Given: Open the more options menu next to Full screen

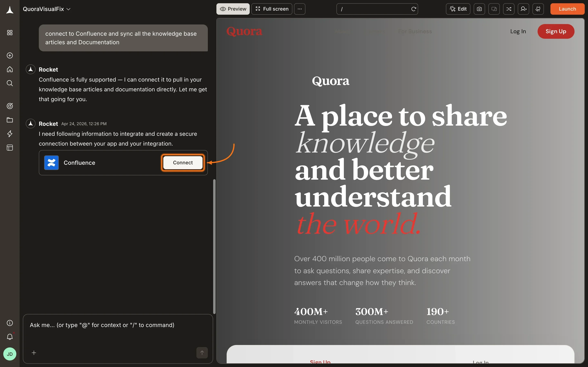Looking at the screenshot, I should (300, 9).
